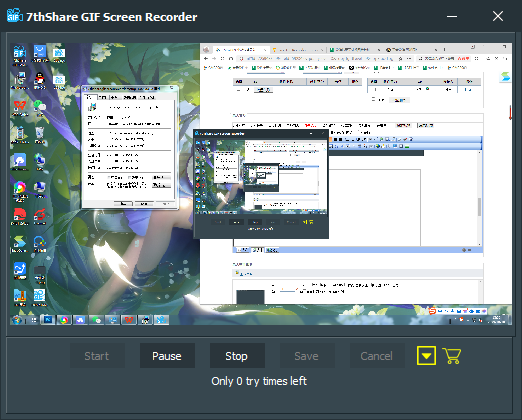Screen dimensions: 522x420
Task: Open the yellow dropdown arrow menu
Action: click(x=426, y=356)
